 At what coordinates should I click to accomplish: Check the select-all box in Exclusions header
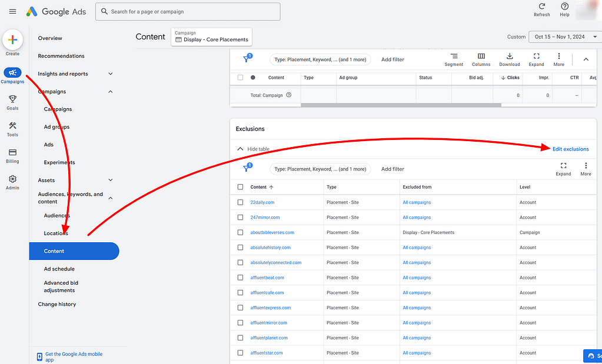click(x=240, y=187)
